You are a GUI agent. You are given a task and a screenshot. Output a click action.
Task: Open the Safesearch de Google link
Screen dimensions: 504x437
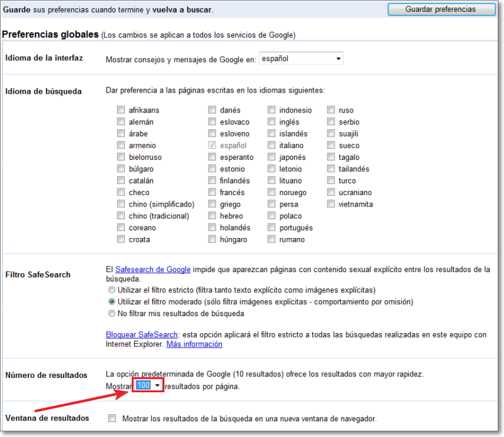[x=153, y=270]
